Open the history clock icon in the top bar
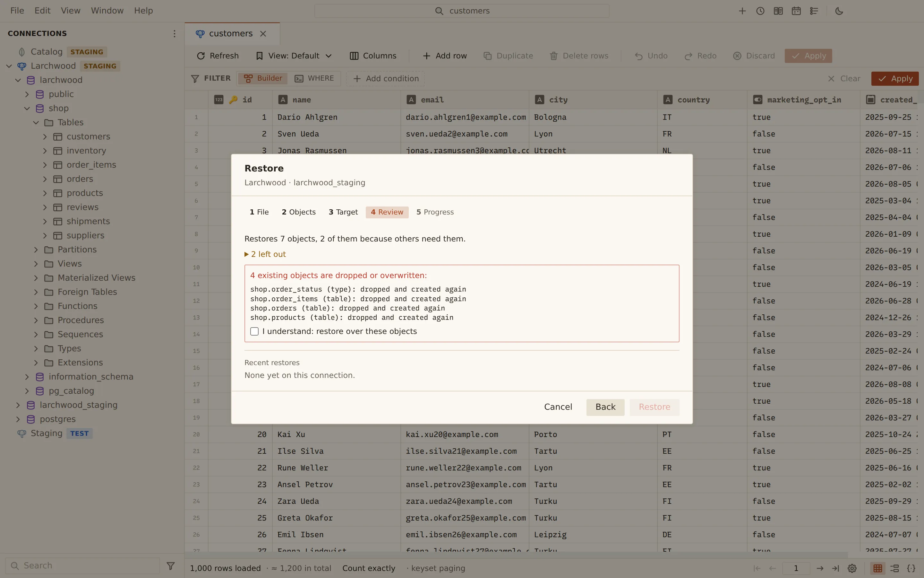Image resolution: width=924 pixels, height=578 pixels. (760, 11)
